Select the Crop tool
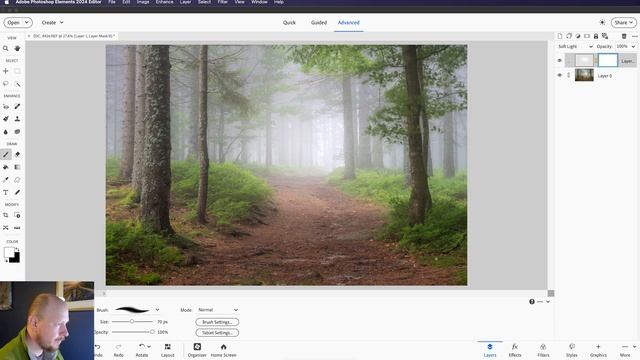Viewport: 640px width, 360px height. coord(6,215)
